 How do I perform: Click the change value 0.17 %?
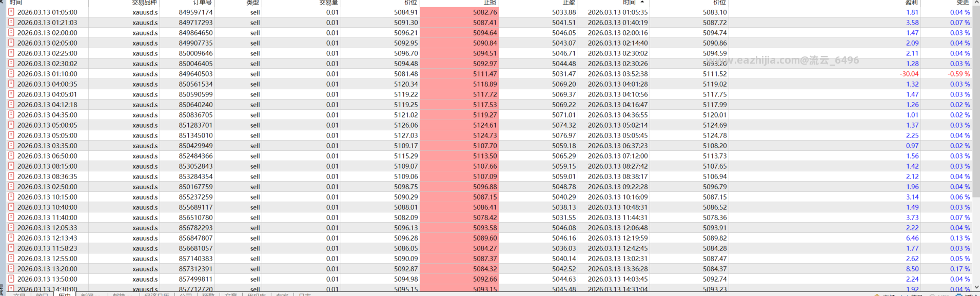pos(959,269)
